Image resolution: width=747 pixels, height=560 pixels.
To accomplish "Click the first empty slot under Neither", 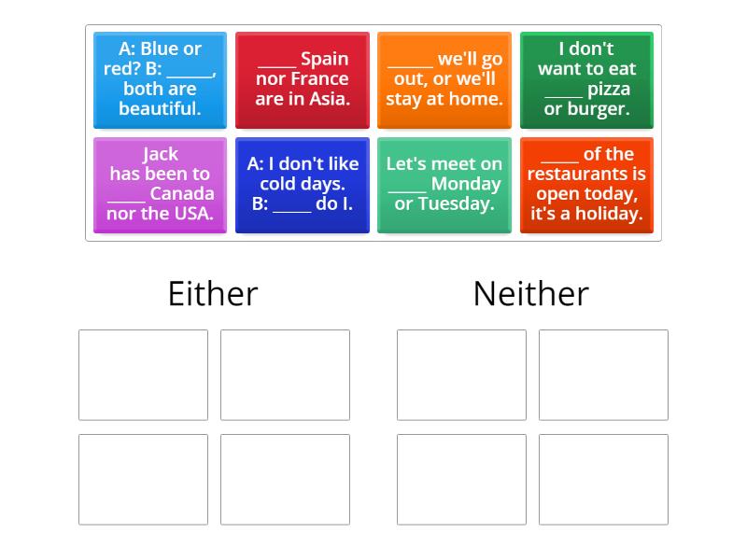I will [461, 374].
